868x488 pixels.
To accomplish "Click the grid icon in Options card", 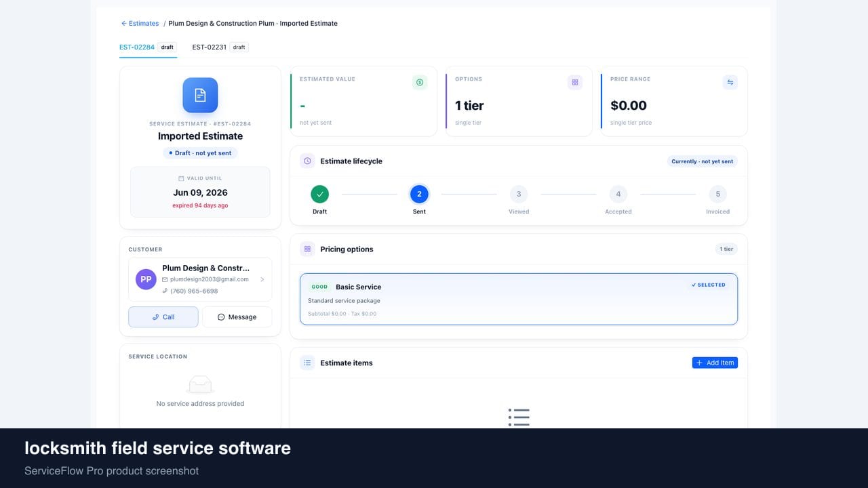I will pyautogui.click(x=575, y=82).
